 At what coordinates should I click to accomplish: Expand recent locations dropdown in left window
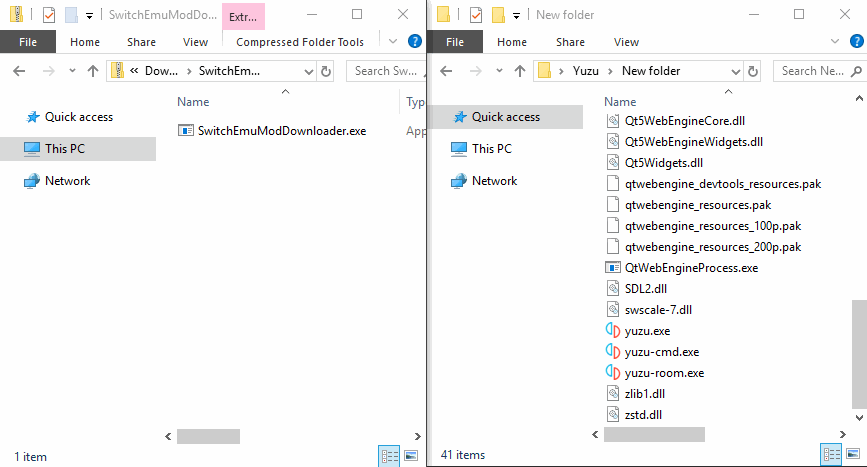pyautogui.click(x=72, y=71)
